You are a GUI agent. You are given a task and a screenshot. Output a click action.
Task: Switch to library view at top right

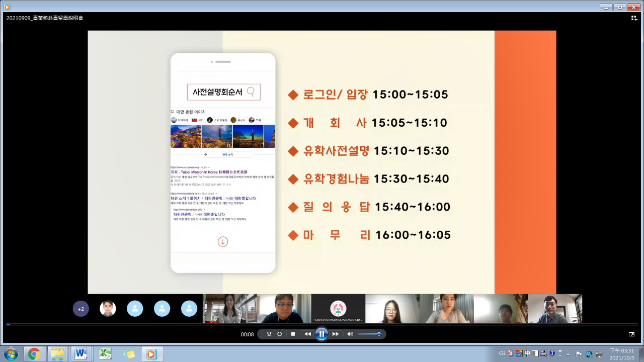coord(634,18)
